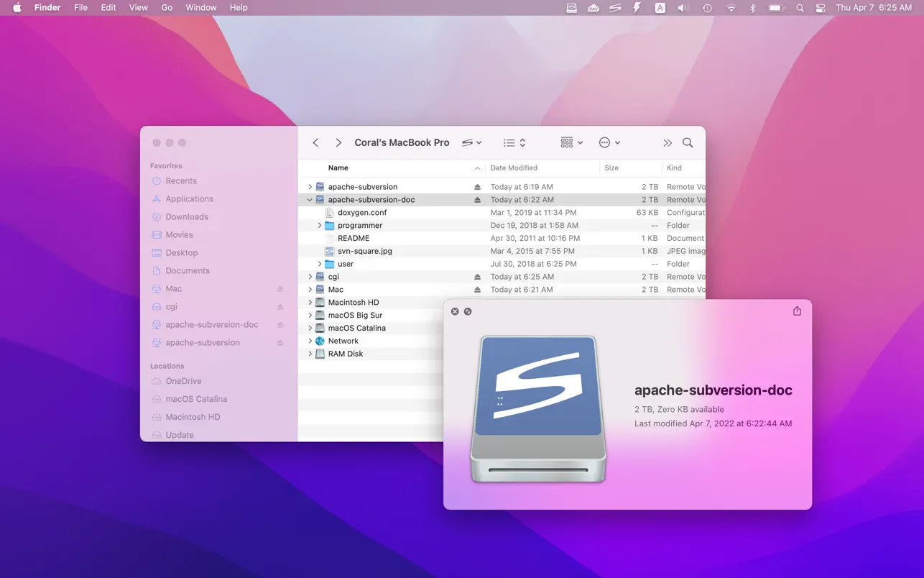Collapse the apache-subversion-doc folder
The width and height of the screenshot is (924, 578).
(x=310, y=199)
